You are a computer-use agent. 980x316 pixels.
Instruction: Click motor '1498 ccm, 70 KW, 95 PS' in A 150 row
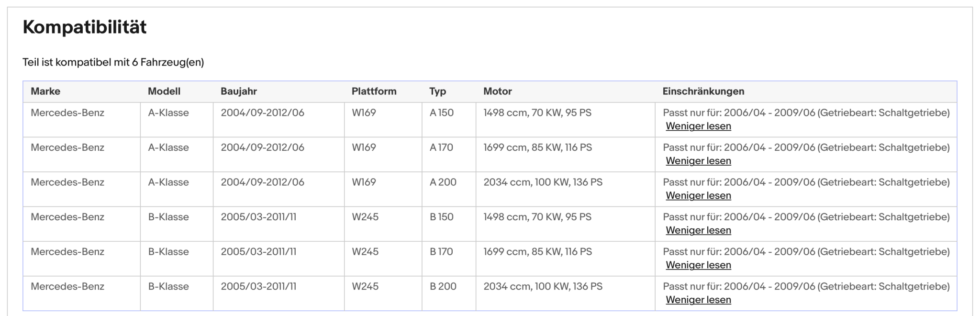point(537,113)
